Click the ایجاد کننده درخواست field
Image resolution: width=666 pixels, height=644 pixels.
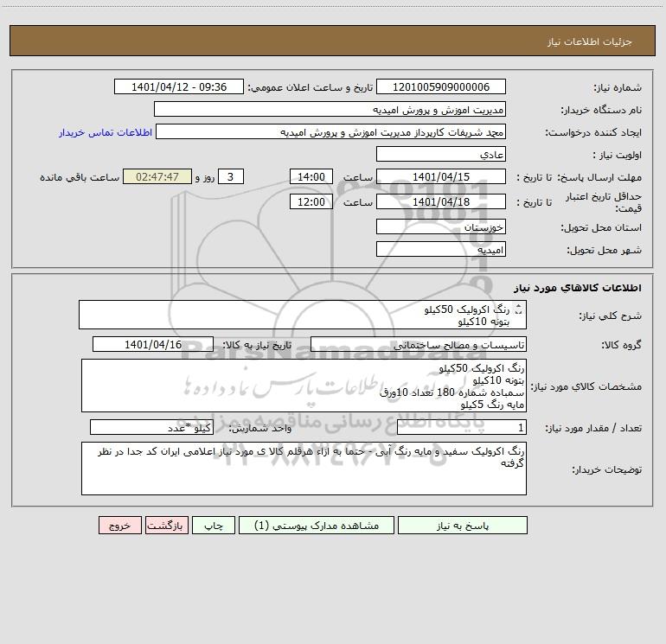click(330, 132)
